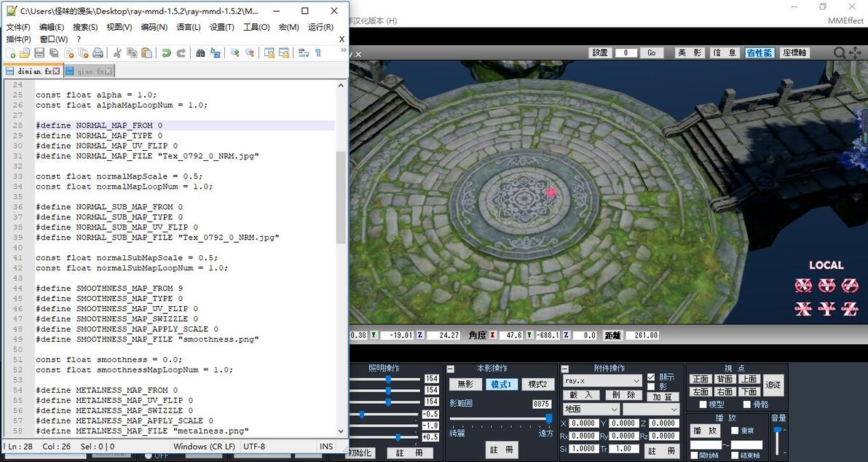
Task: Click the viewport search magnifier icon
Action: 840,52
